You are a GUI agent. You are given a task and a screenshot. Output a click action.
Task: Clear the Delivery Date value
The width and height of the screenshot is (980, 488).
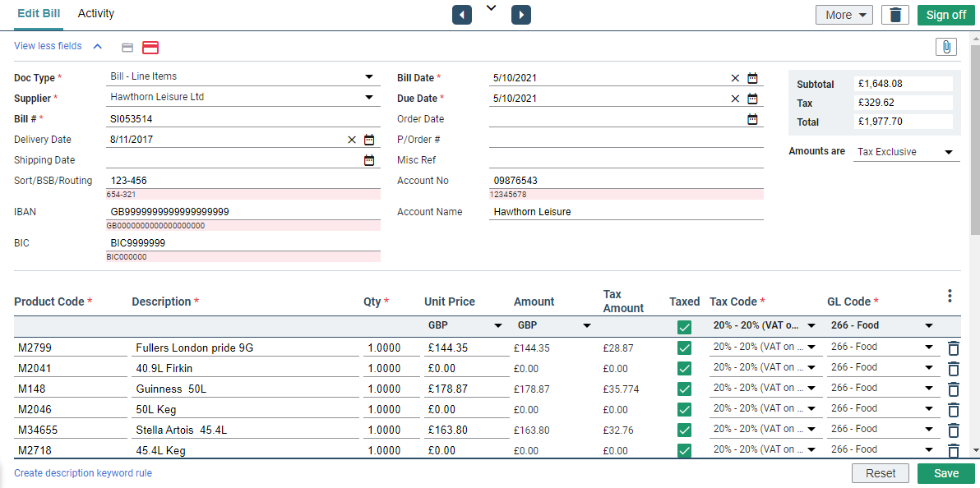pos(352,140)
